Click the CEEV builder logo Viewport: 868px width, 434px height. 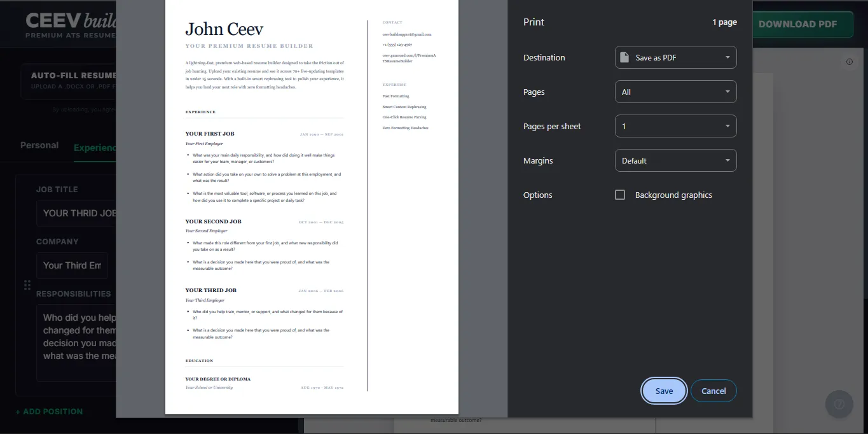coord(71,24)
